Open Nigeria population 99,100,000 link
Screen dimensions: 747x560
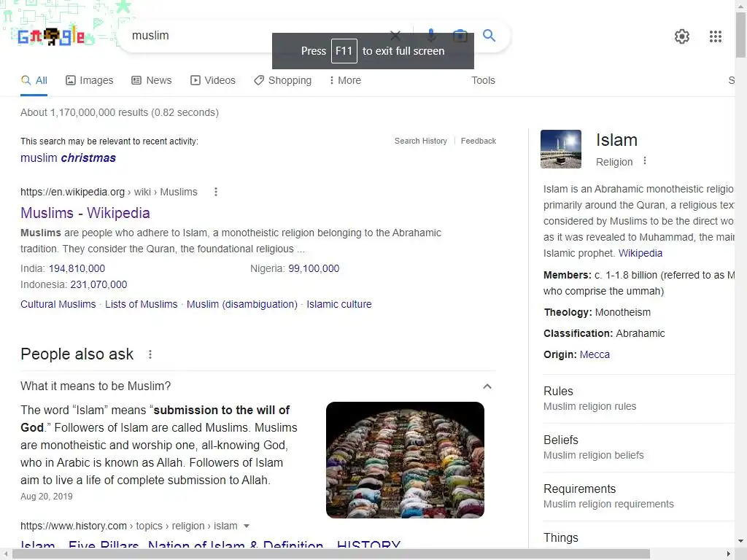pos(314,268)
